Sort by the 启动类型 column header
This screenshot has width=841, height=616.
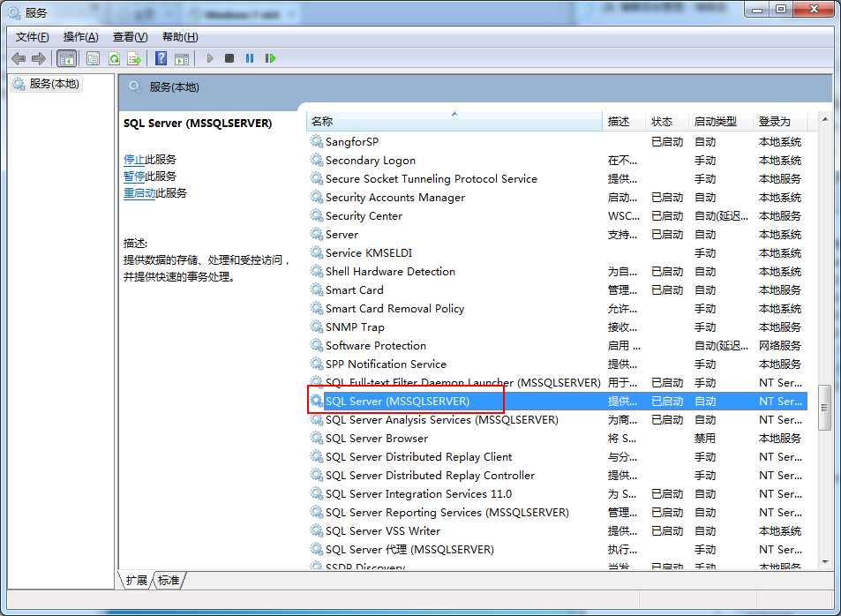click(x=721, y=121)
